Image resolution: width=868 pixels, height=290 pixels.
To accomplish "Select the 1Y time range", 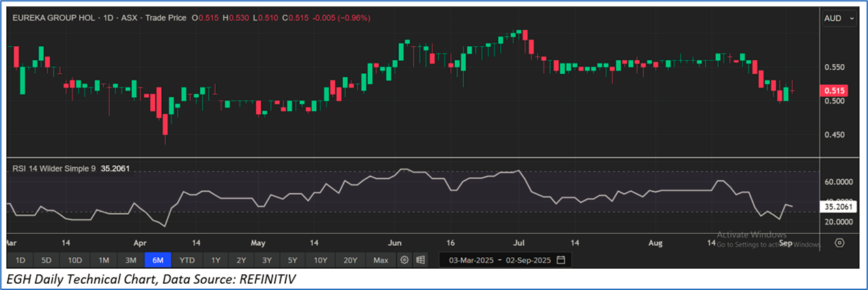I will click(216, 260).
